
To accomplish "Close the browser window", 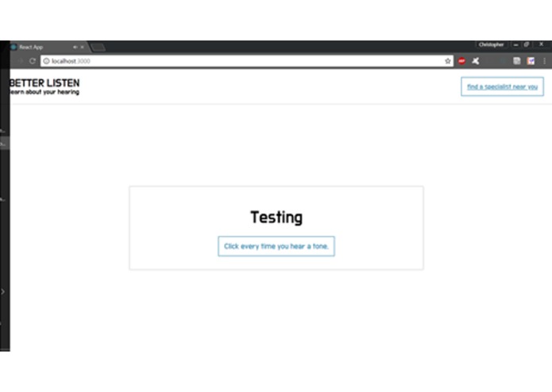I will [x=541, y=44].
